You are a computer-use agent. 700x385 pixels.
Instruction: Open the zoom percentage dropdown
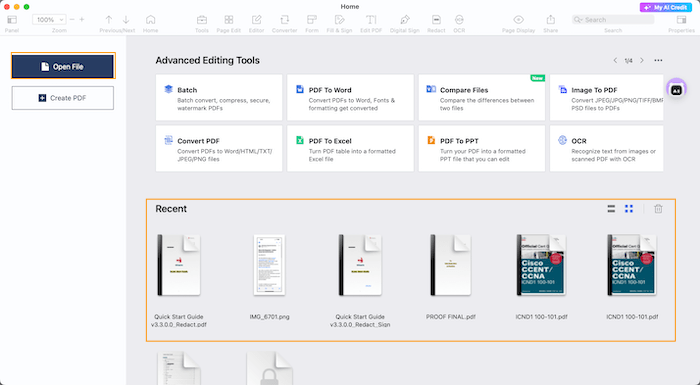49,20
